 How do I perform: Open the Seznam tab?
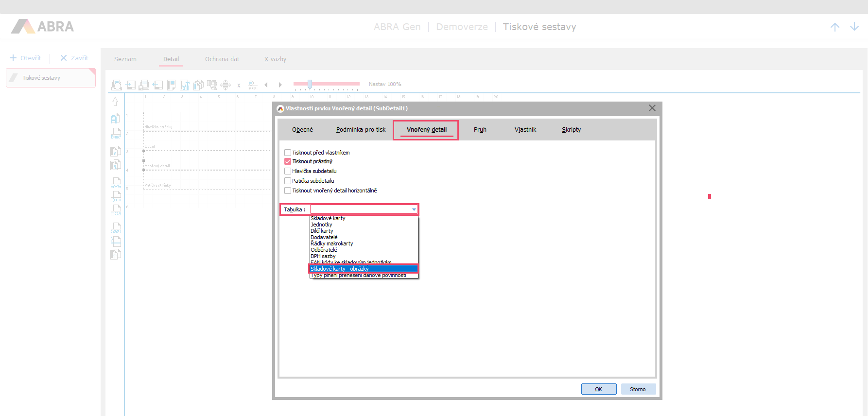pyautogui.click(x=125, y=59)
